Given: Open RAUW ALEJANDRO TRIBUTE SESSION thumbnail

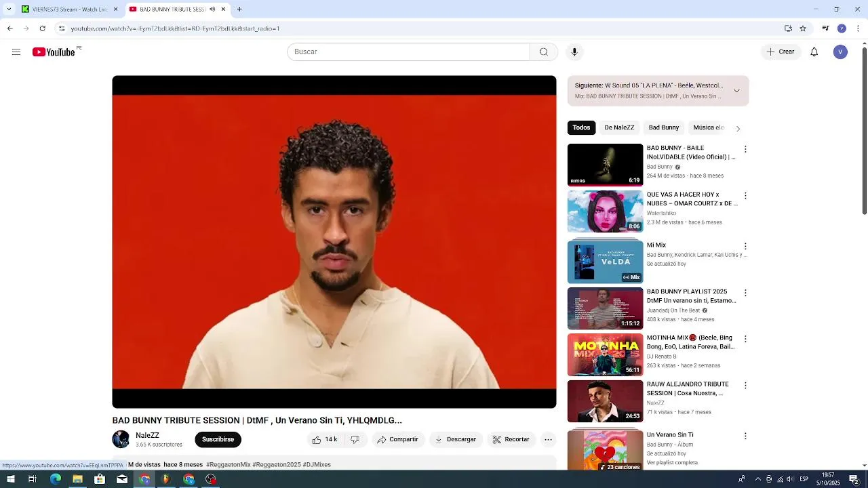Looking at the screenshot, I should click(605, 401).
